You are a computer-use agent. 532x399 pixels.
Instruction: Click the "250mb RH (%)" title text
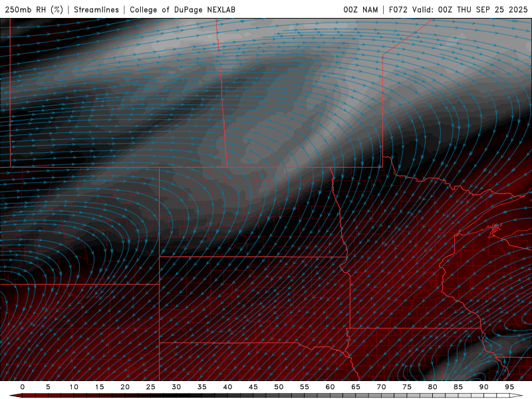(x=34, y=10)
